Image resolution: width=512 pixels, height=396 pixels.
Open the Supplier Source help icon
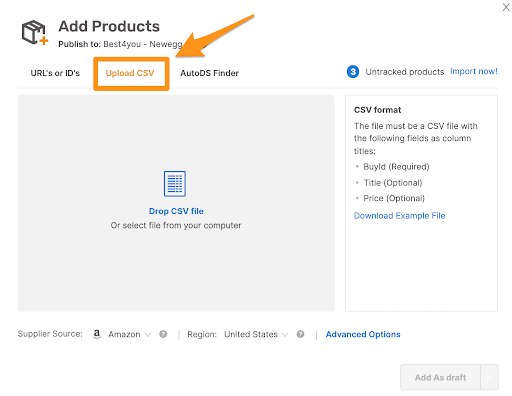coord(163,334)
